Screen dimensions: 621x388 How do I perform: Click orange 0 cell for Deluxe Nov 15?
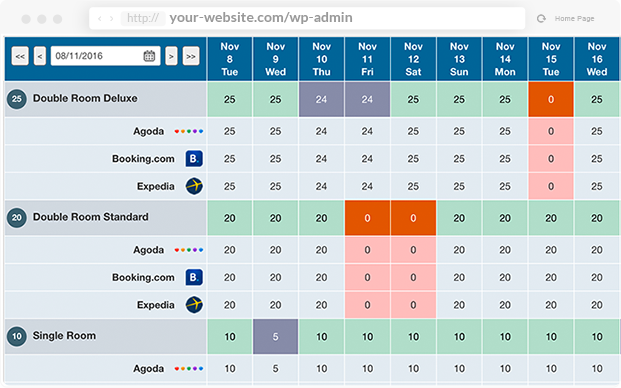point(551,99)
